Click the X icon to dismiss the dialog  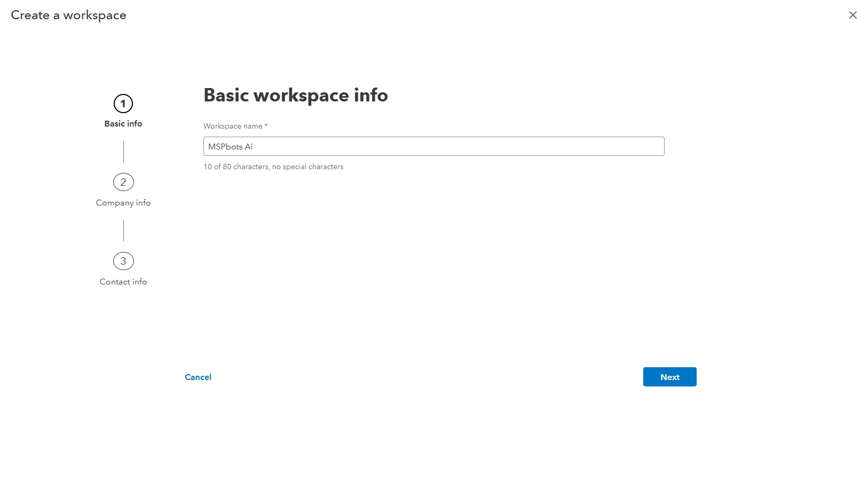[x=852, y=15]
